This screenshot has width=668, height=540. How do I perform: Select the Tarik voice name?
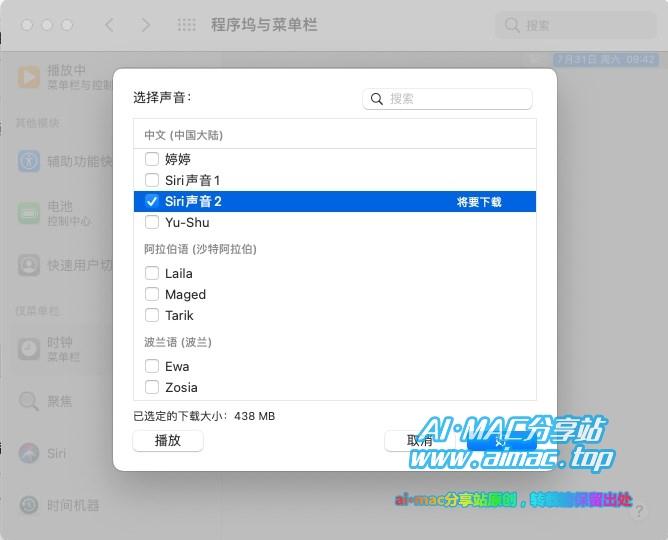pos(179,316)
